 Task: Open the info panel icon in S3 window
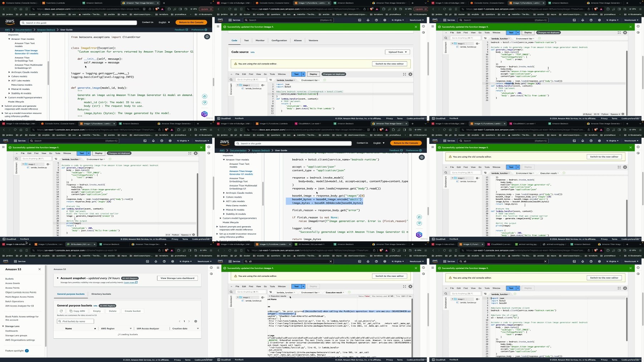211,267
